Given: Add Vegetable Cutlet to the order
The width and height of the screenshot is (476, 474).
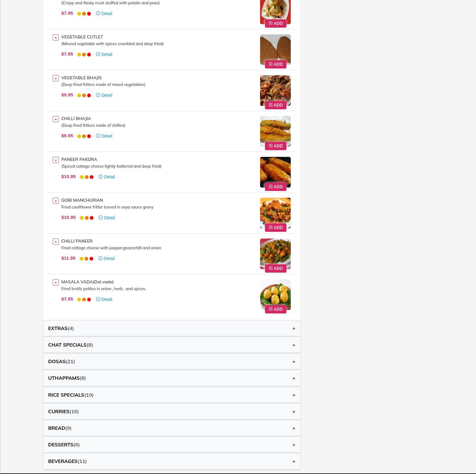Looking at the screenshot, I should (x=276, y=64).
